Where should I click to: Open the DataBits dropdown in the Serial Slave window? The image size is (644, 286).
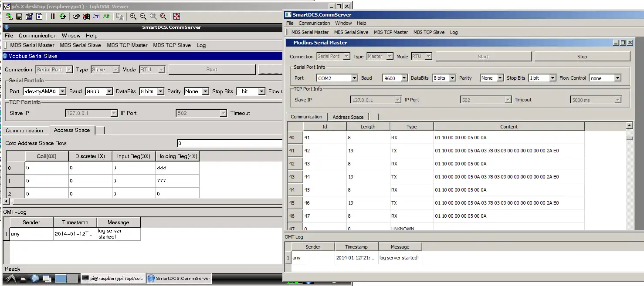160,91
